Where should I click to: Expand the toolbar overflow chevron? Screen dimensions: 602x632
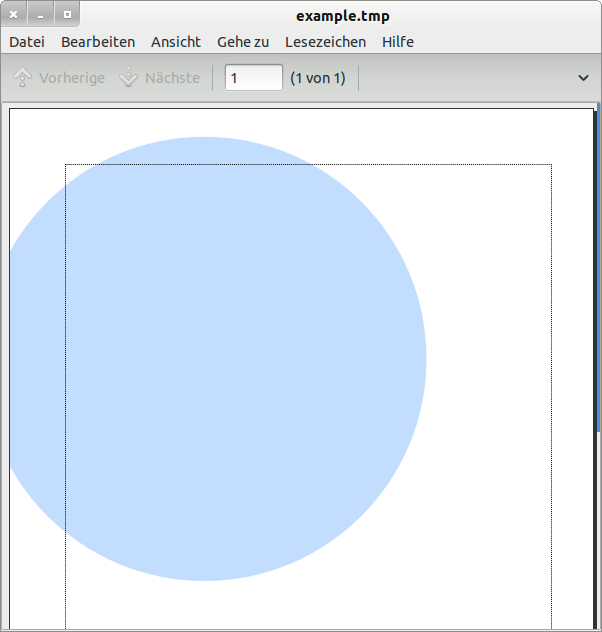click(584, 78)
